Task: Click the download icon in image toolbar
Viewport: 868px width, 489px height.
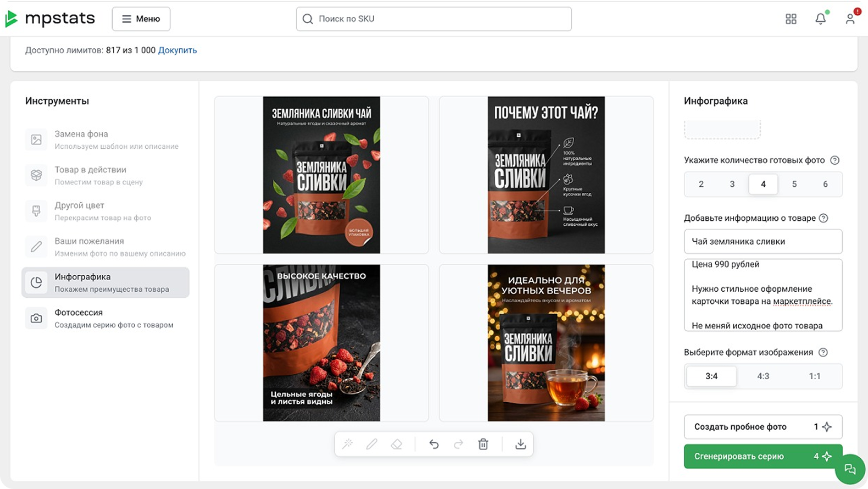Action: point(520,444)
